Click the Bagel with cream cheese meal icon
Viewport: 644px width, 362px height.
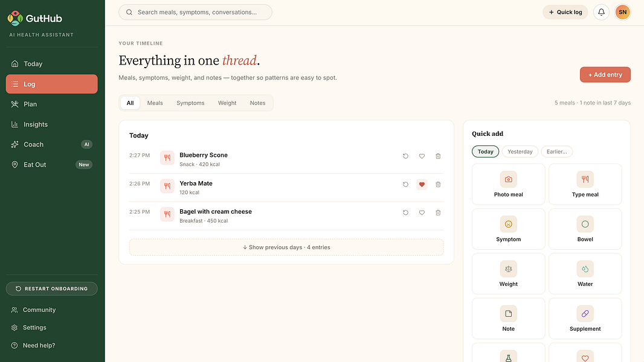coord(167,214)
